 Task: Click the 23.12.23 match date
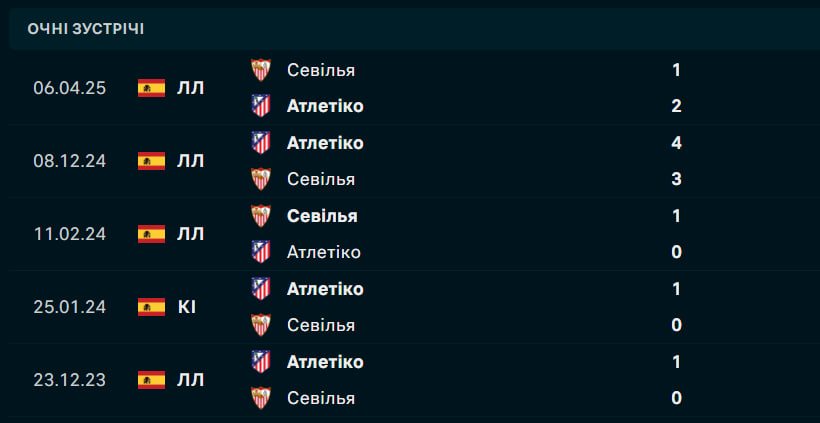coord(69,380)
